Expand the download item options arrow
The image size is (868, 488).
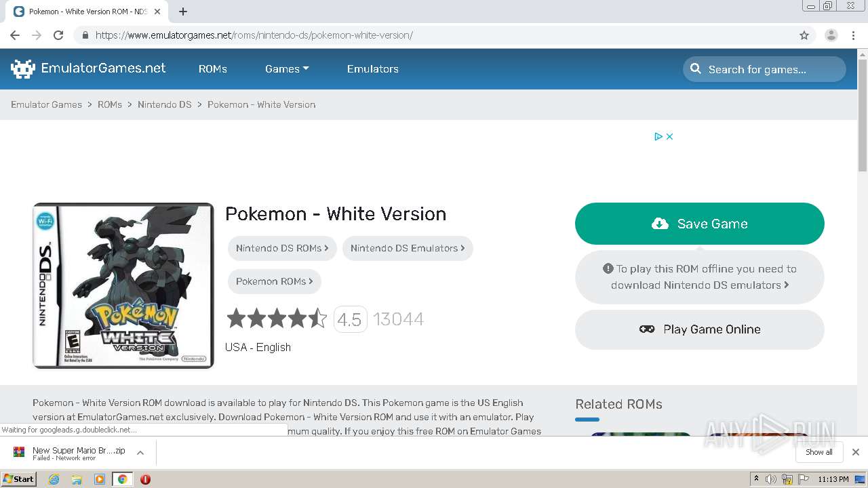pos(140,453)
